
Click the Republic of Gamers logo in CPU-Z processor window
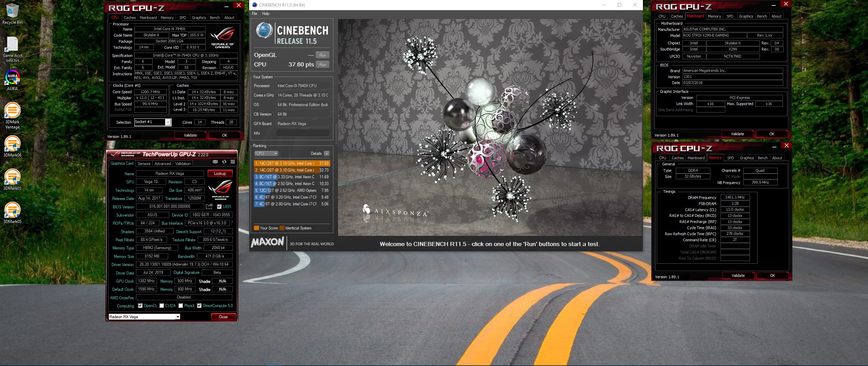(x=222, y=38)
